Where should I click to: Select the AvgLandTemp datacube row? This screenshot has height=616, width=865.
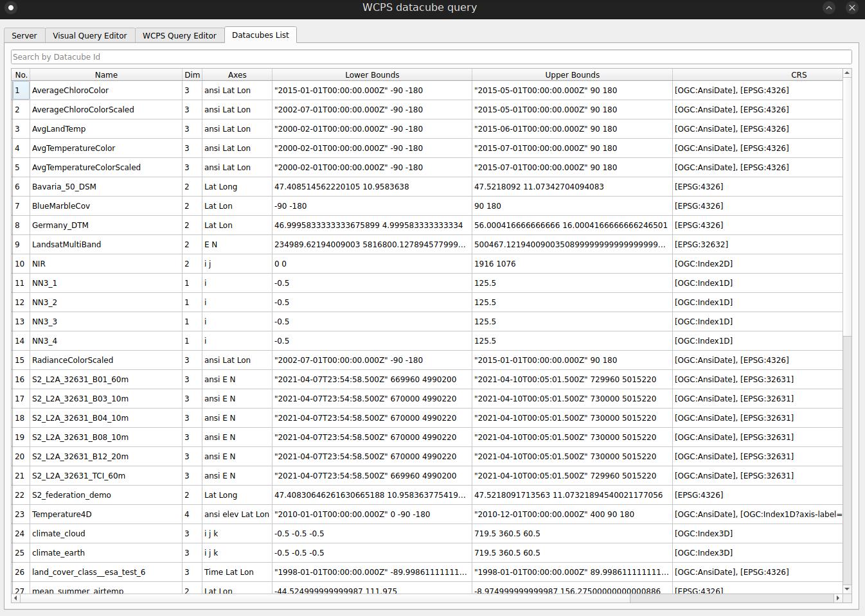[x=106, y=128]
